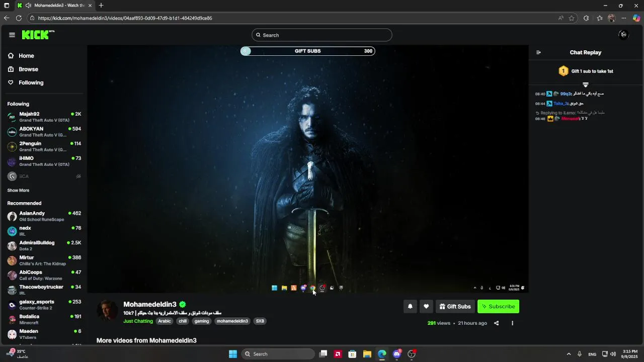Open Maeden recommended channel
This screenshot has height=362, width=644.
pos(44,334)
